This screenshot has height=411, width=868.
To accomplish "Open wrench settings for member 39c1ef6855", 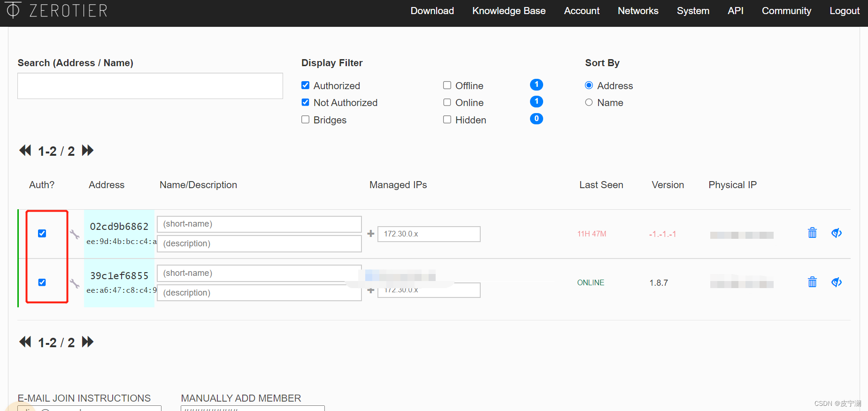I will [x=75, y=283].
